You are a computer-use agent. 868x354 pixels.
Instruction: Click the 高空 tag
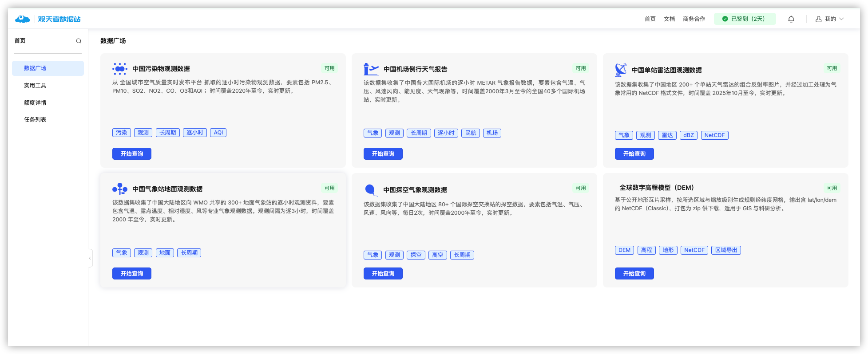438,255
